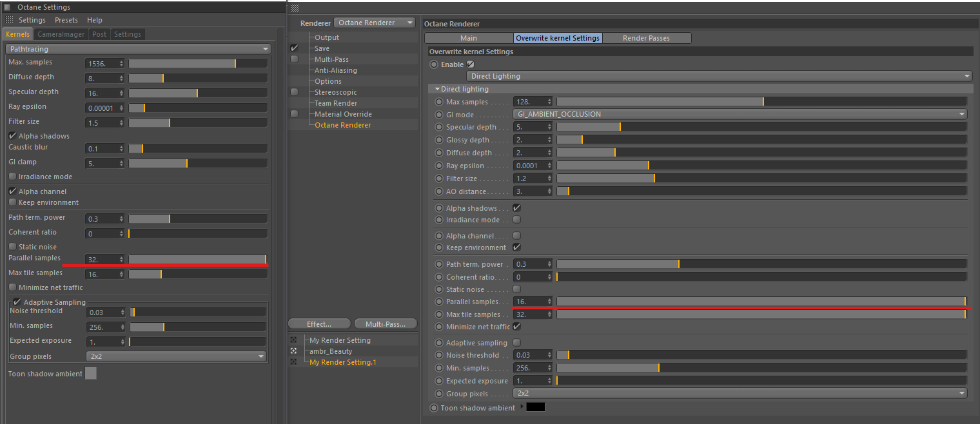980x424 pixels.
Task: Expand the Toon shadow ambient color triangle
Action: click(522, 407)
